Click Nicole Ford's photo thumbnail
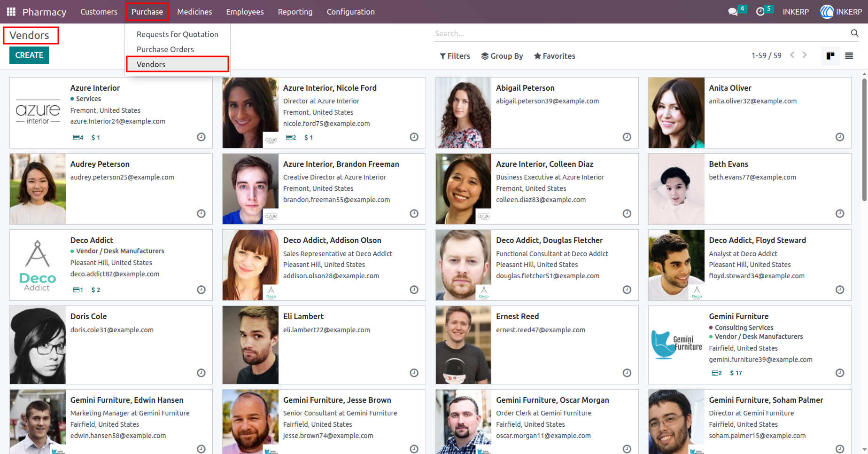Screen dimensions: 868x454 point(250,113)
